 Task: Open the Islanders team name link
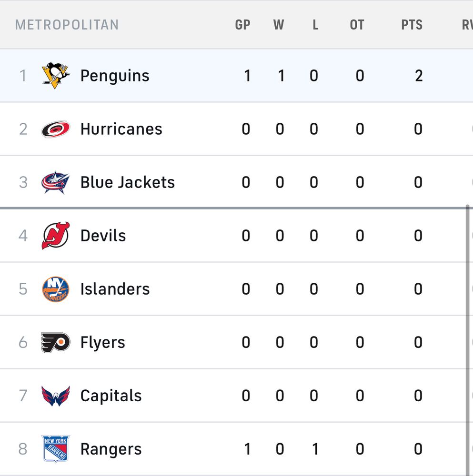coord(115,289)
